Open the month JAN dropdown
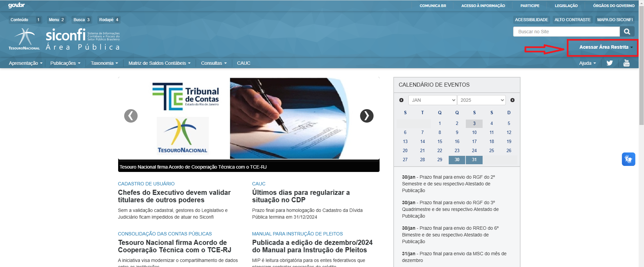Screen dimensions: 644x267 433,100
